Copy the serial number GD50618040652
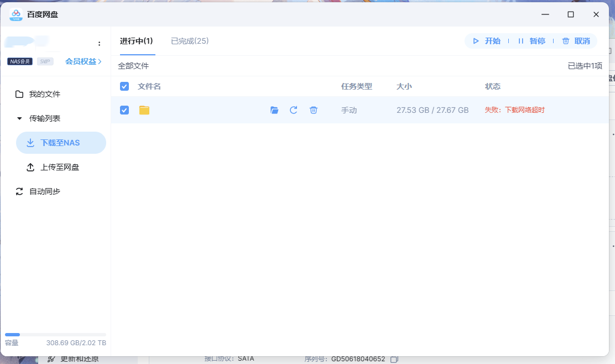Screen dimensions: 615x364 (x=394, y=358)
